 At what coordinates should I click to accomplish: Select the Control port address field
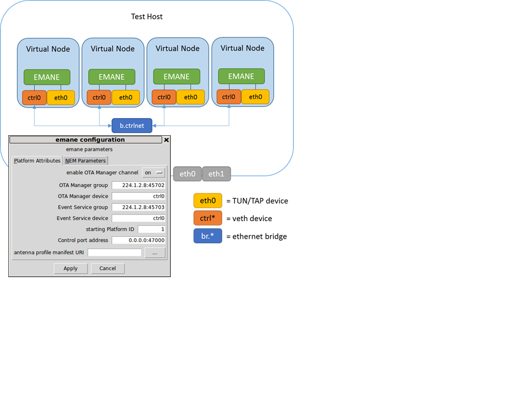139,241
